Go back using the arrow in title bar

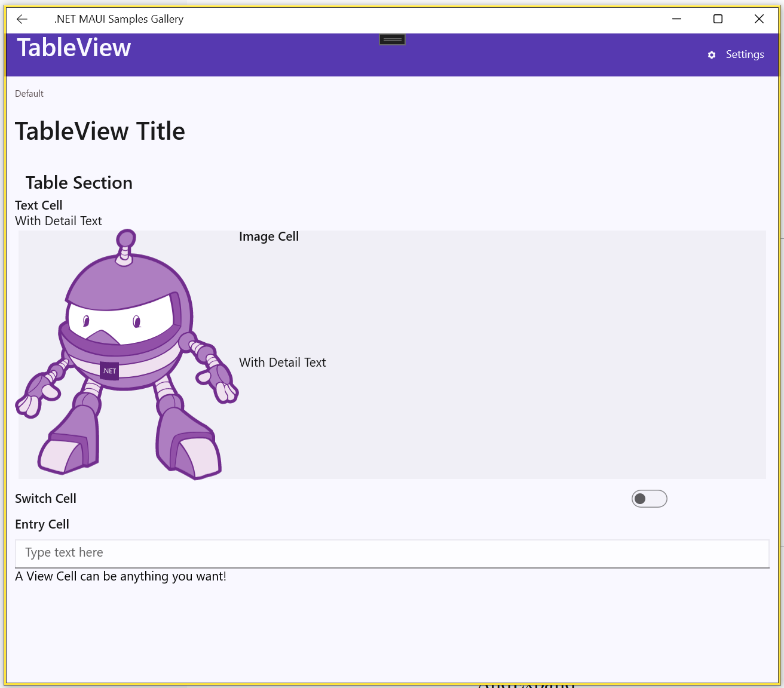pos(22,19)
